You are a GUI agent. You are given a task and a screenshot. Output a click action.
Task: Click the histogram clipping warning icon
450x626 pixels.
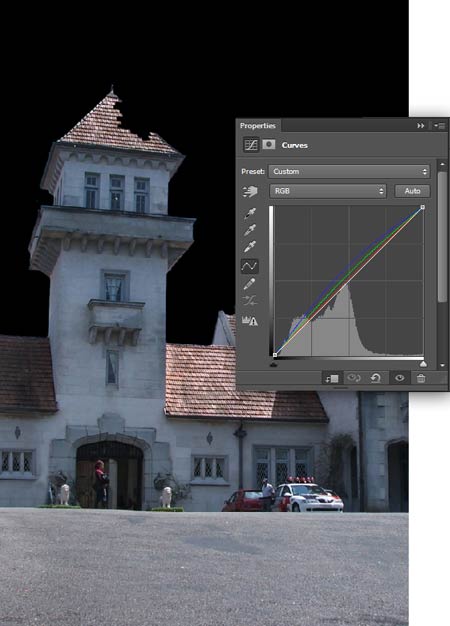coord(250,320)
